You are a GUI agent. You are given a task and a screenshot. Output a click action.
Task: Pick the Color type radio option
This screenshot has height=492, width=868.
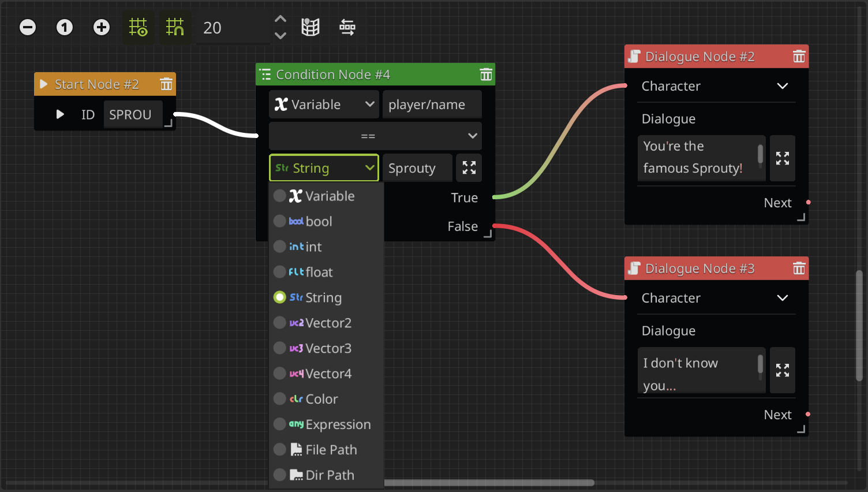280,399
